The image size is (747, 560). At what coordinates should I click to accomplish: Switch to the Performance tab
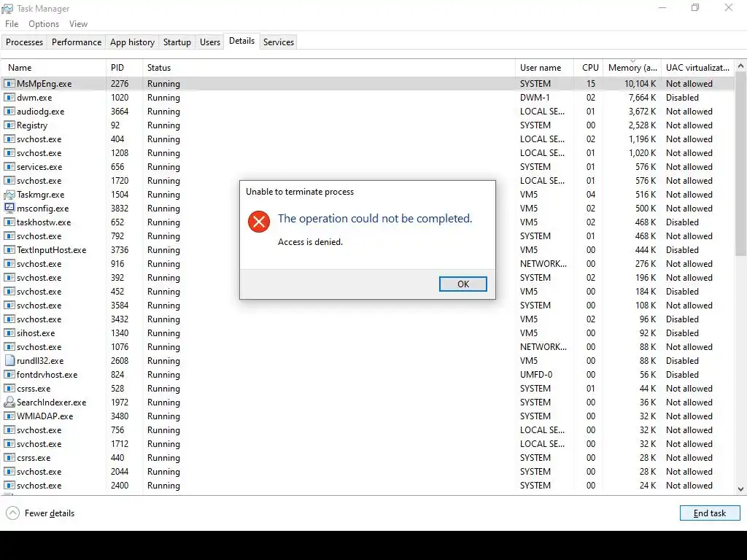77,42
